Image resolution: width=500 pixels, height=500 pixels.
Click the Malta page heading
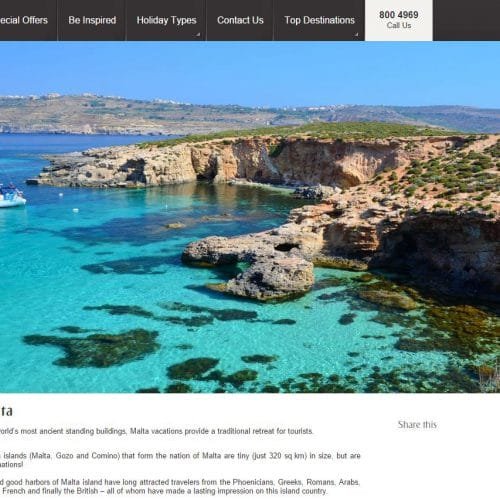pyautogui.click(x=6, y=411)
